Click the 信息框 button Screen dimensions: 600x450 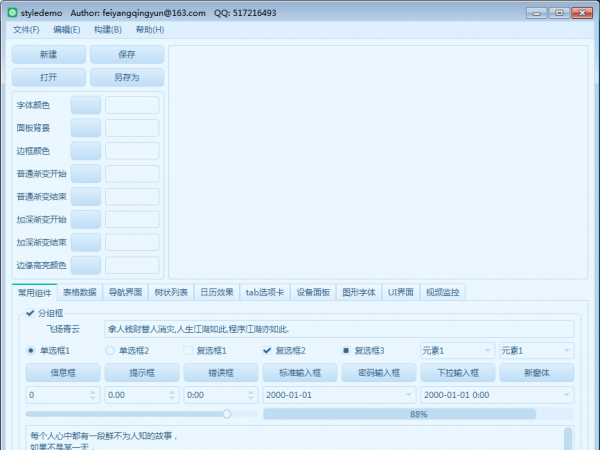(x=62, y=373)
